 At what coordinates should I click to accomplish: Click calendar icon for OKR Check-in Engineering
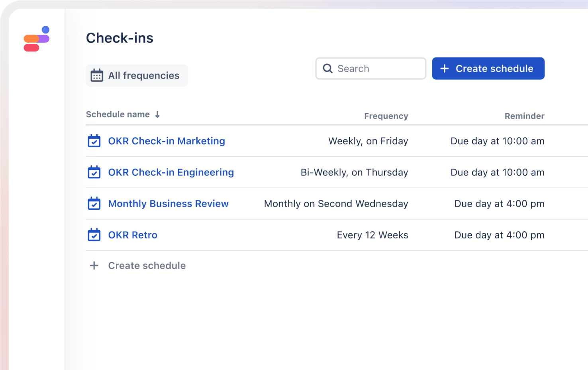(94, 172)
